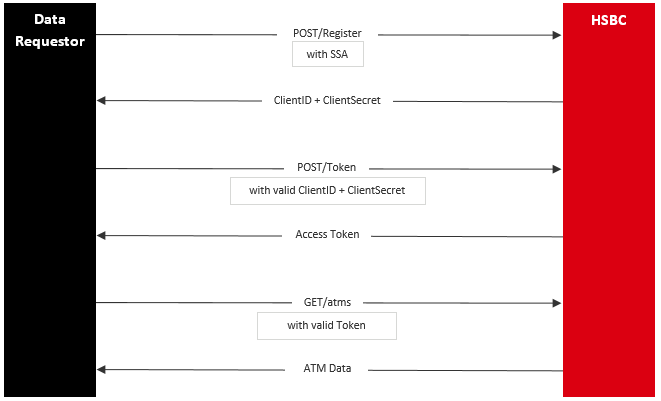Click the arrowhead pointing to HSBC from POST/Register
Viewport: 661px width, 401px height.
(x=557, y=35)
